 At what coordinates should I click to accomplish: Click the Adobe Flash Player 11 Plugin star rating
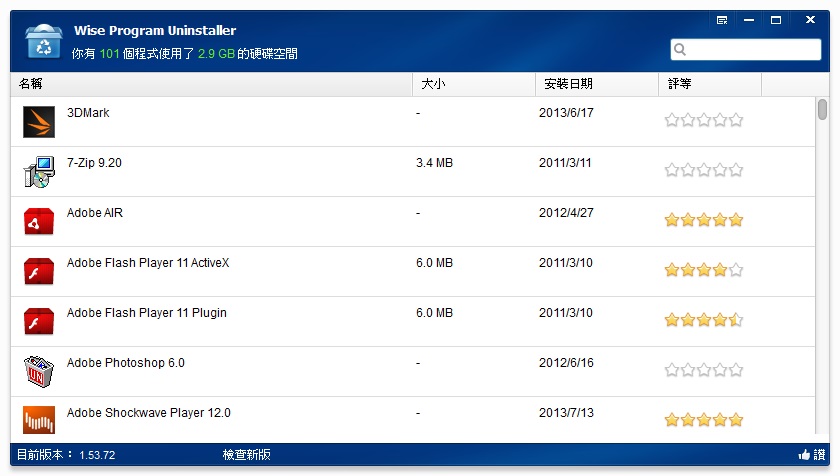pyautogui.click(x=704, y=320)
